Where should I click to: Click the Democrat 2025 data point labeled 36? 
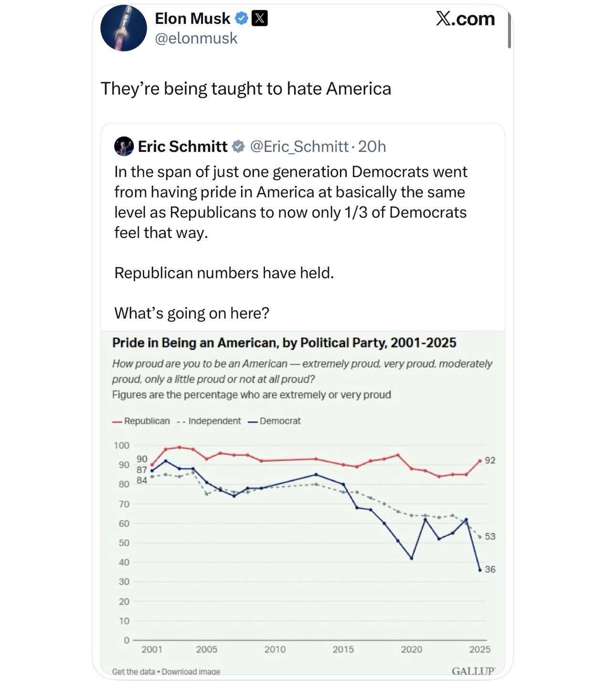point(480,570)
